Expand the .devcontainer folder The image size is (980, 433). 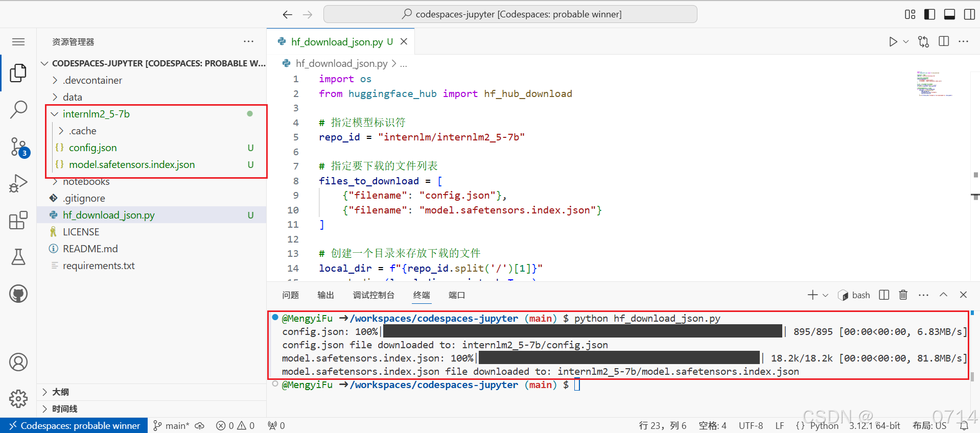click(x=92, y=80)
